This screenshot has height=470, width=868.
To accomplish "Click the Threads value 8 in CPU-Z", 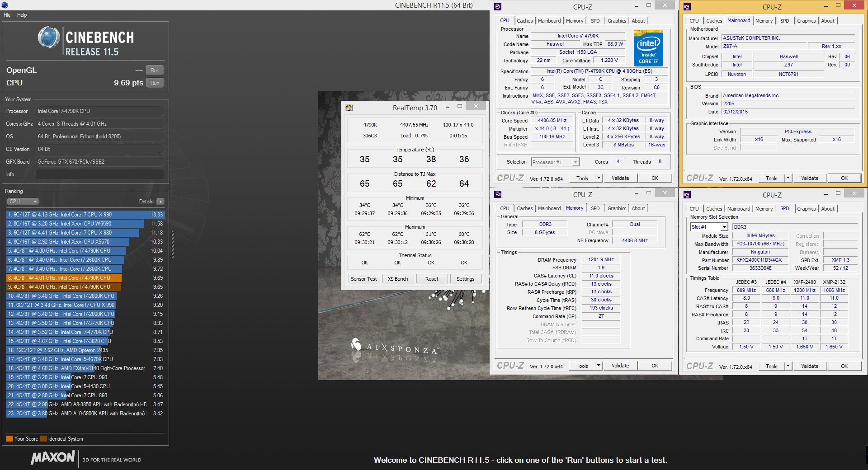I will 660,162.
